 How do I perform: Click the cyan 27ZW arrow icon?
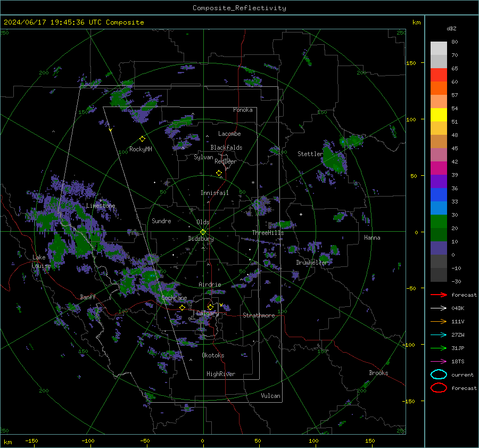(x=439, y=335)
